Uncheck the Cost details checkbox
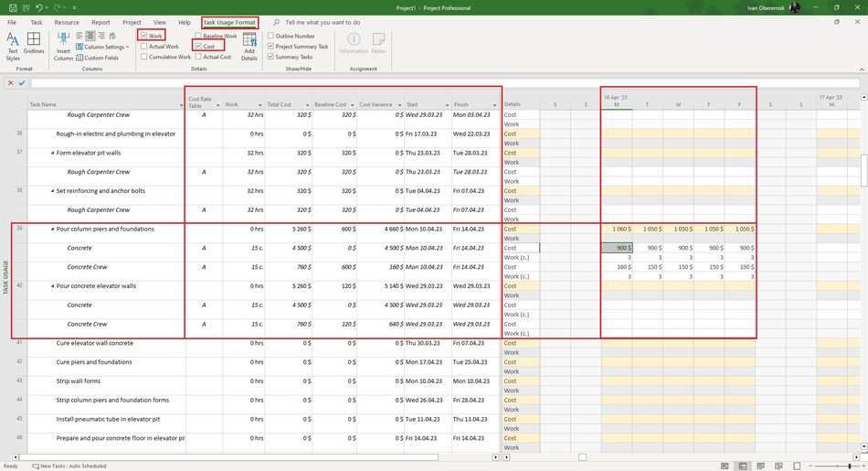868x471 pixels. click(x=198, y=47)
